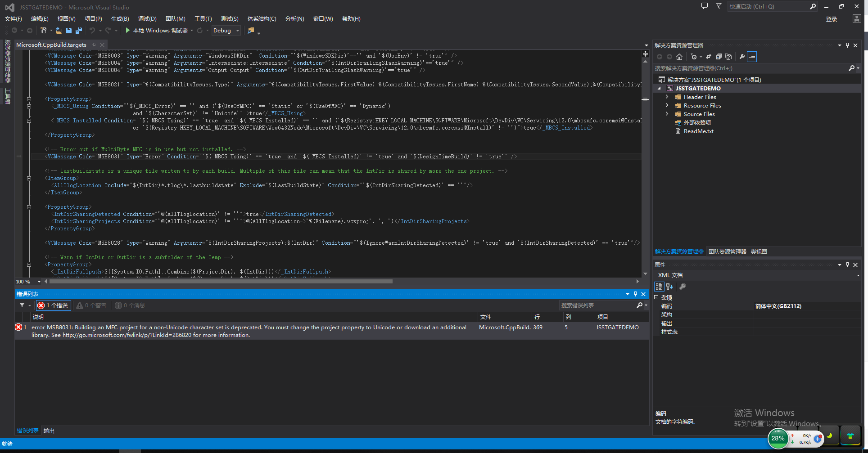The width and height of the screenshot is (868, 453).
Task: Select ReadMe.txt in Solution Explorer
Action: tap(698, 131)
